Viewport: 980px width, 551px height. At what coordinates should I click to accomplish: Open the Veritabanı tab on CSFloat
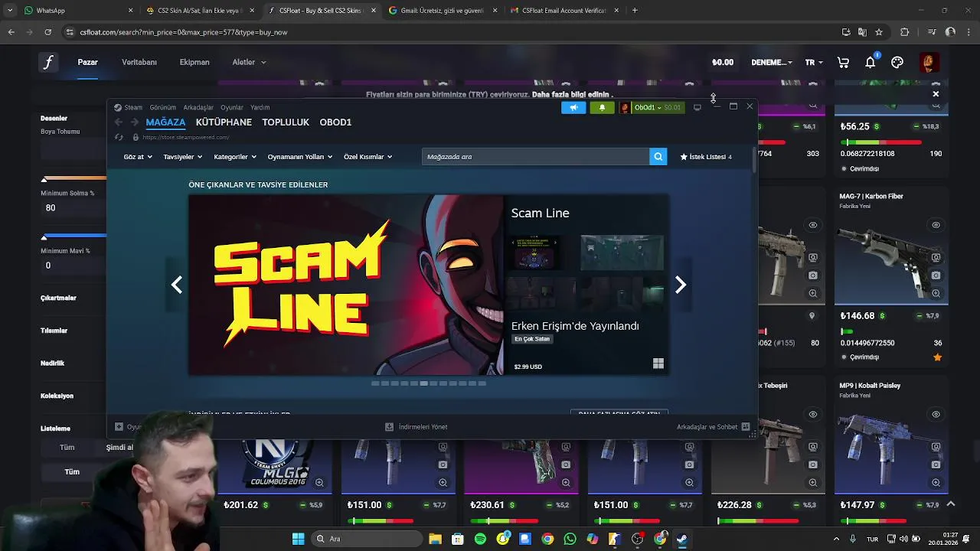139,63
